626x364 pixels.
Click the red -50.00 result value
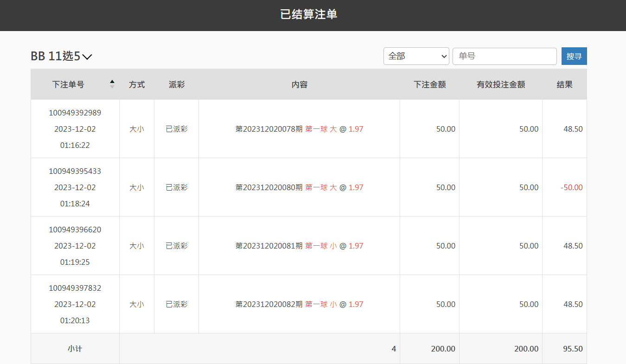tap(571, 187)
